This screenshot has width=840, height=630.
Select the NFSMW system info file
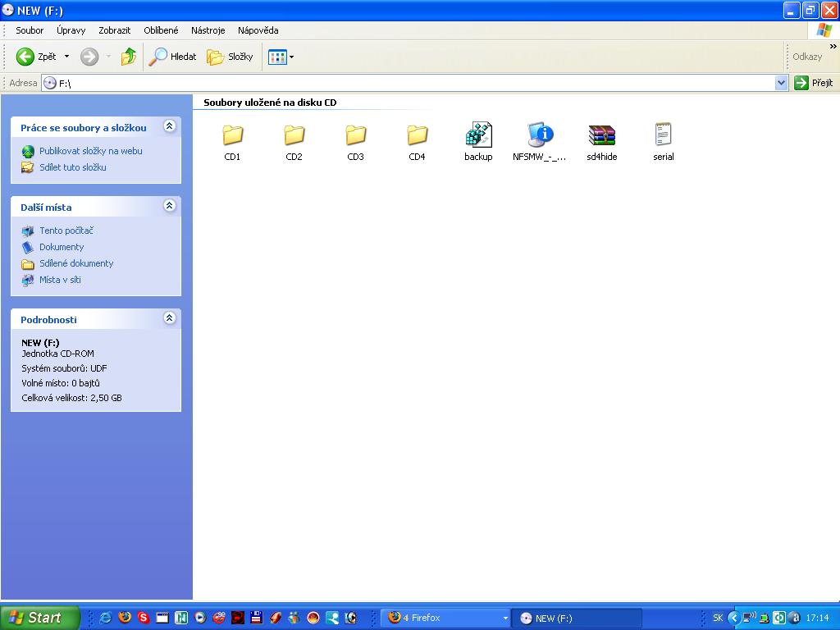pos(540,135)
